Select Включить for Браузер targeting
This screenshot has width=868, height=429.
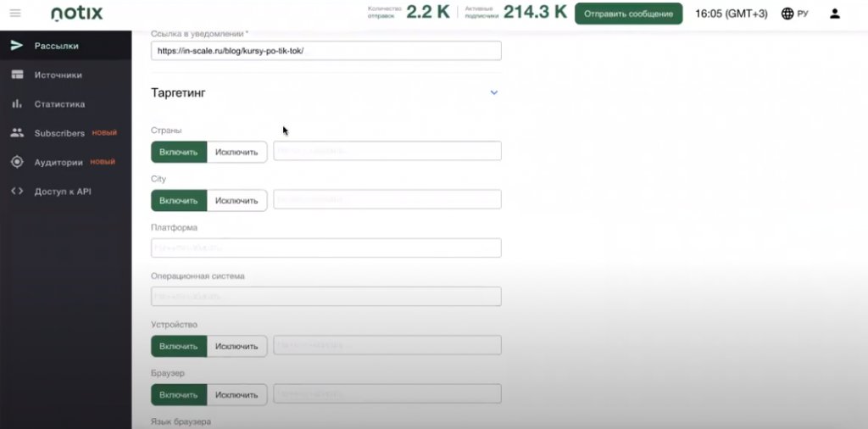click(x=179, y=395)
